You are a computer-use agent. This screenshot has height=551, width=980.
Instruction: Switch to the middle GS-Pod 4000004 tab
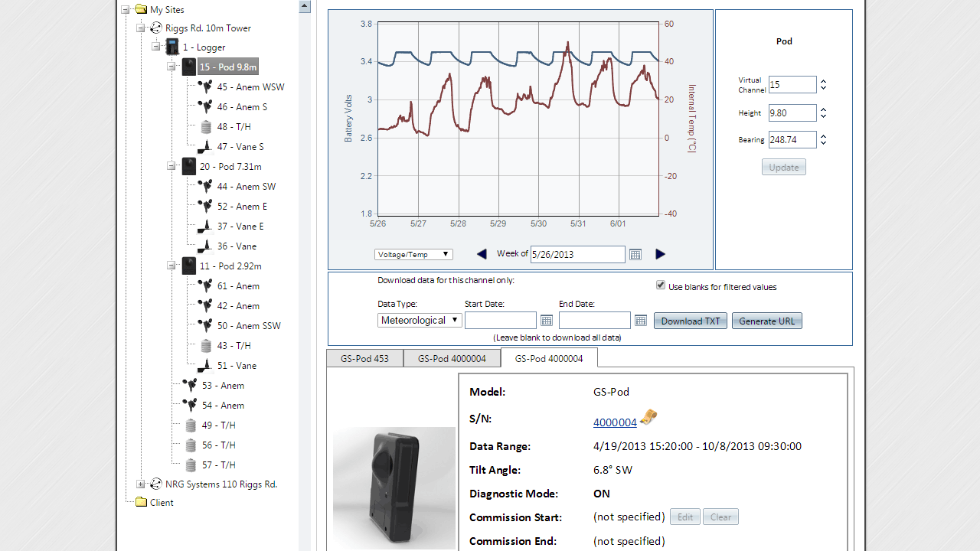(452, 358)
